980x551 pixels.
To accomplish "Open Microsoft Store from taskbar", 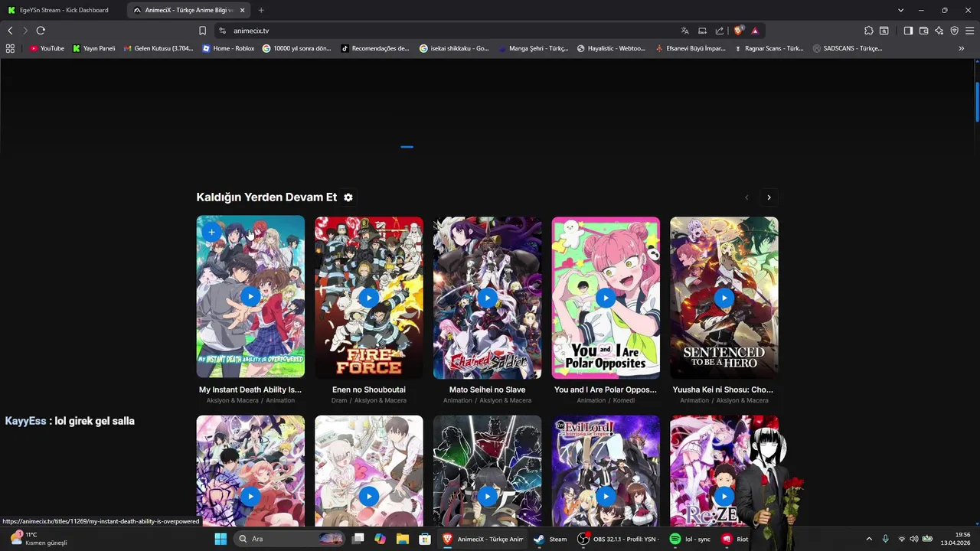I will click(x=425, y=539).
